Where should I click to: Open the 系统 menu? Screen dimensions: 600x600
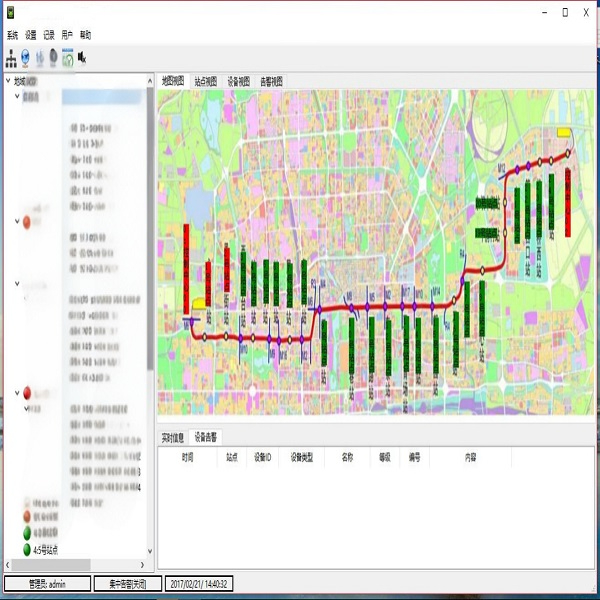coord(12,34)
